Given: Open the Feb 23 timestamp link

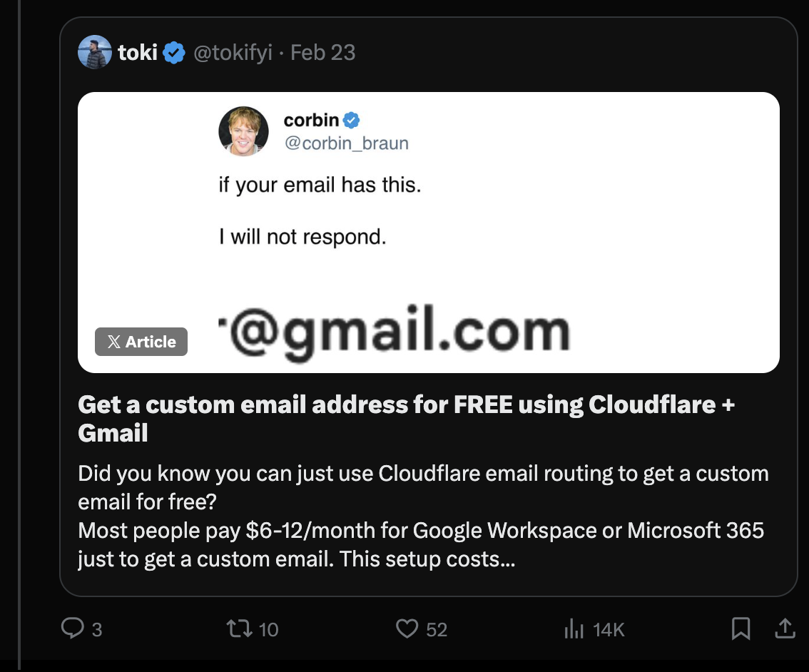Looking at the screenshot, I should coord(323,53).
